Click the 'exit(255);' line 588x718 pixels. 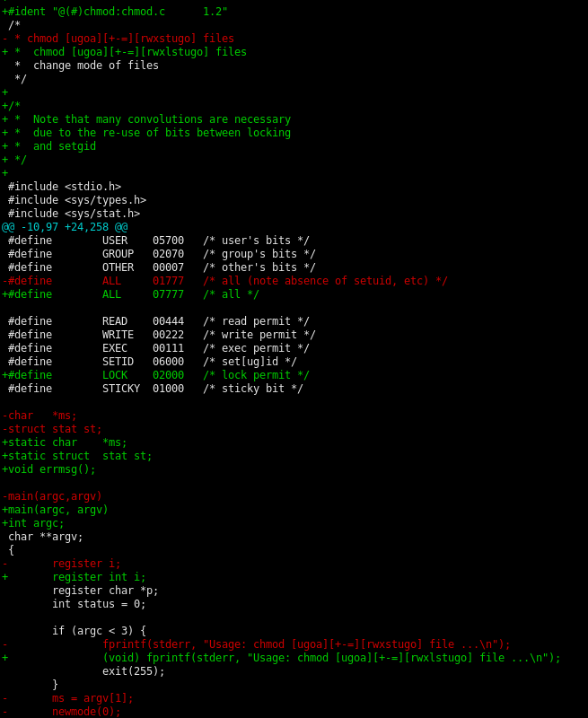pyautogui.click(x=134, y=671)
